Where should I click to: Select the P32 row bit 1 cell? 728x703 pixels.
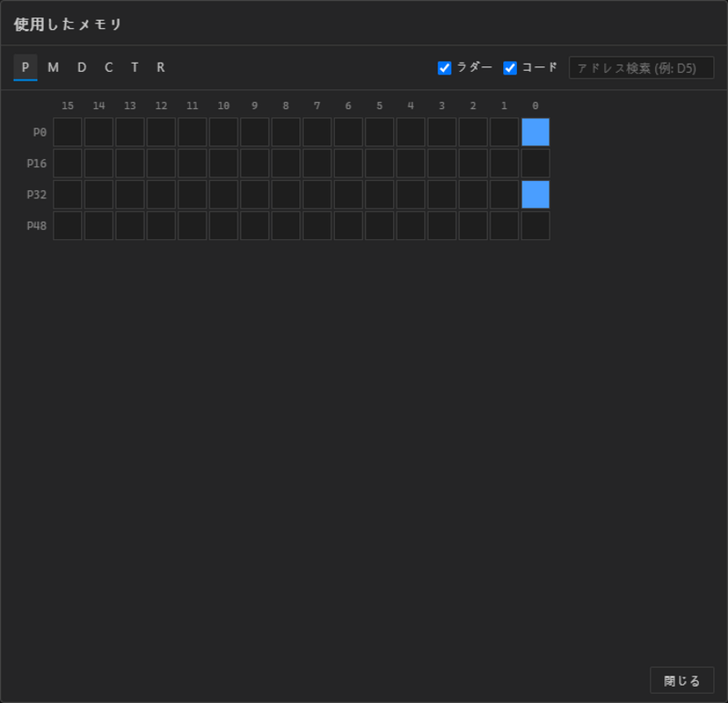point(504,195)
